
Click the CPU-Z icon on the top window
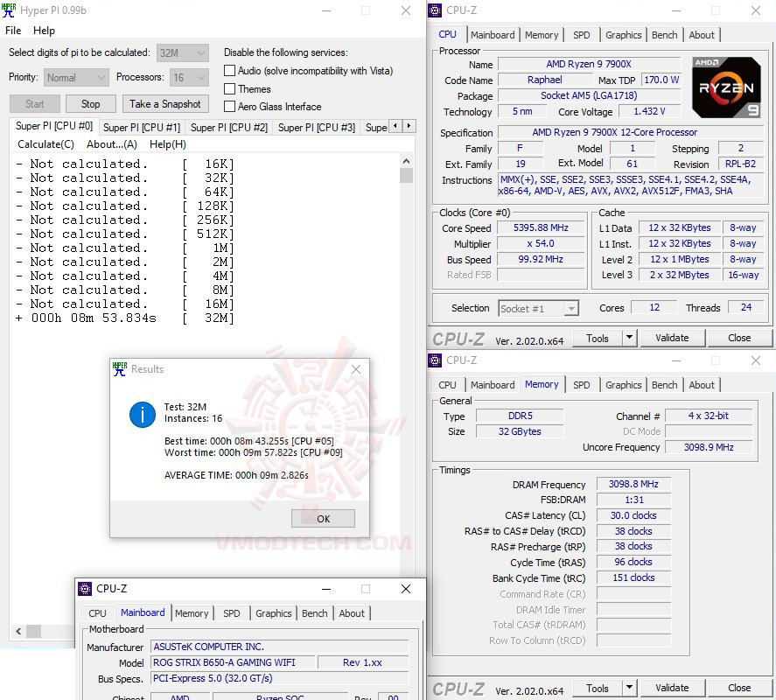(x=435, y=10)
